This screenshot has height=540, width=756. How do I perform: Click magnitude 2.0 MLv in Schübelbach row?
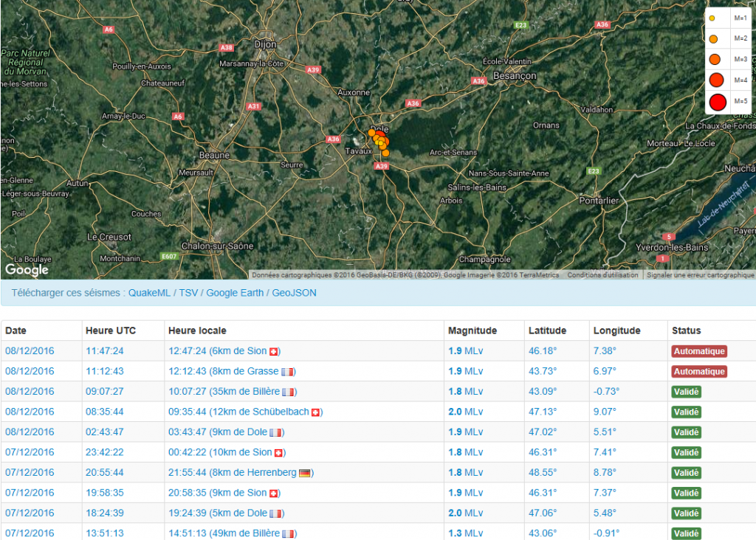(x=466, y=412)
